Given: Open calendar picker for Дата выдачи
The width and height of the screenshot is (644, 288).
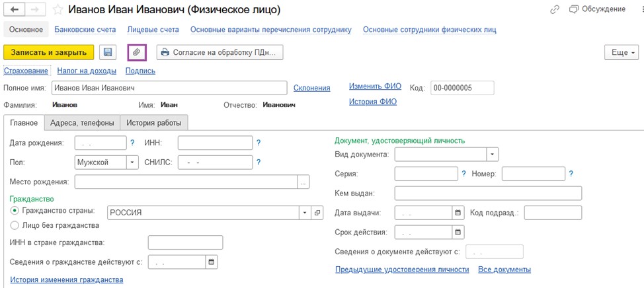Looking at the screenshot, I should coord(458,213).
